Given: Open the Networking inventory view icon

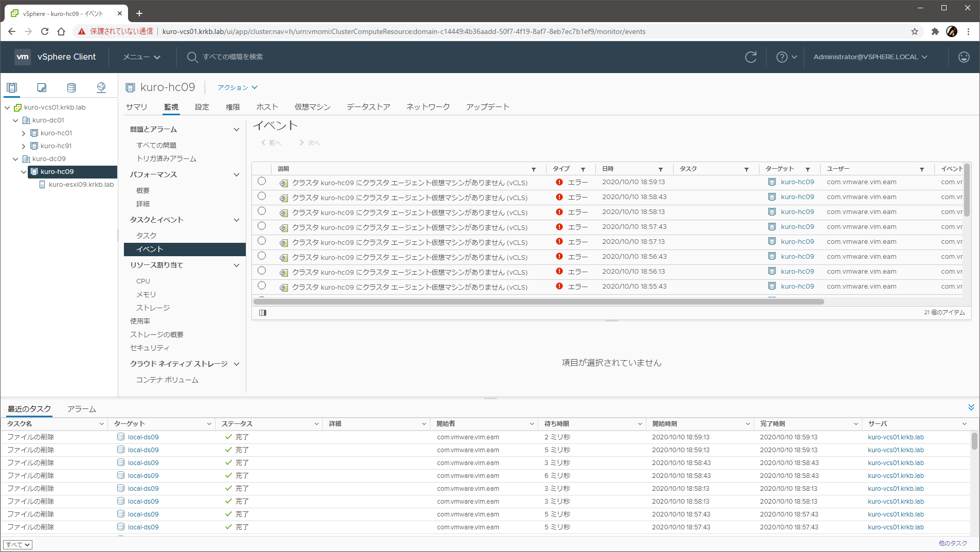Looking at the screenshot, I should [101, 87].
